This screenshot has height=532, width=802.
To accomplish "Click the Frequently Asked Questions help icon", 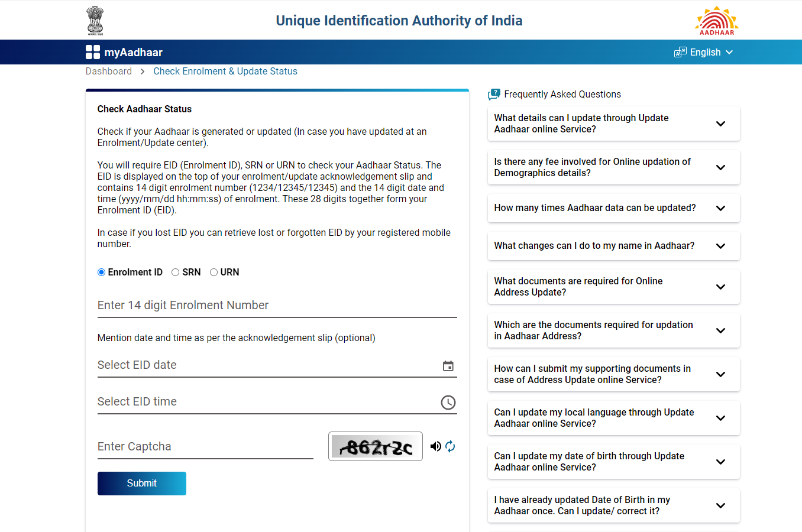I will point(493,93).
